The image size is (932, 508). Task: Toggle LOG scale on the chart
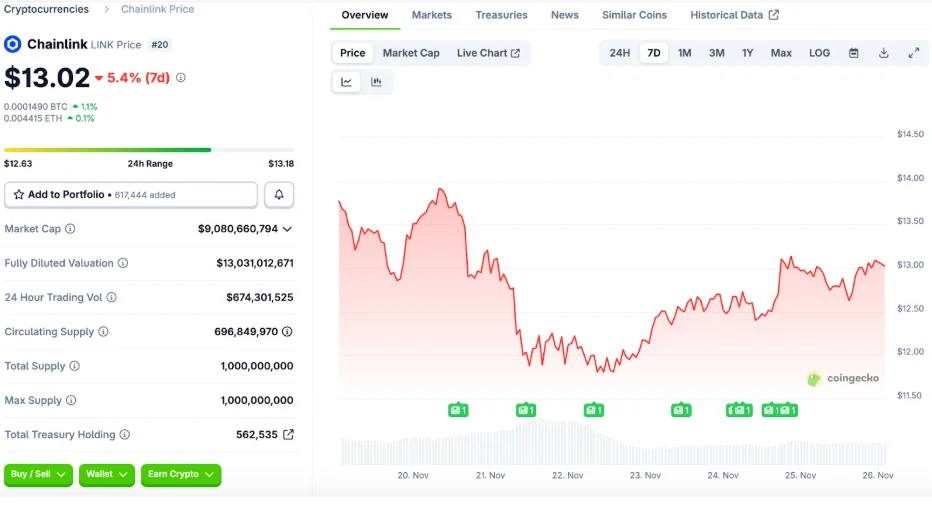tap(819, 53)
